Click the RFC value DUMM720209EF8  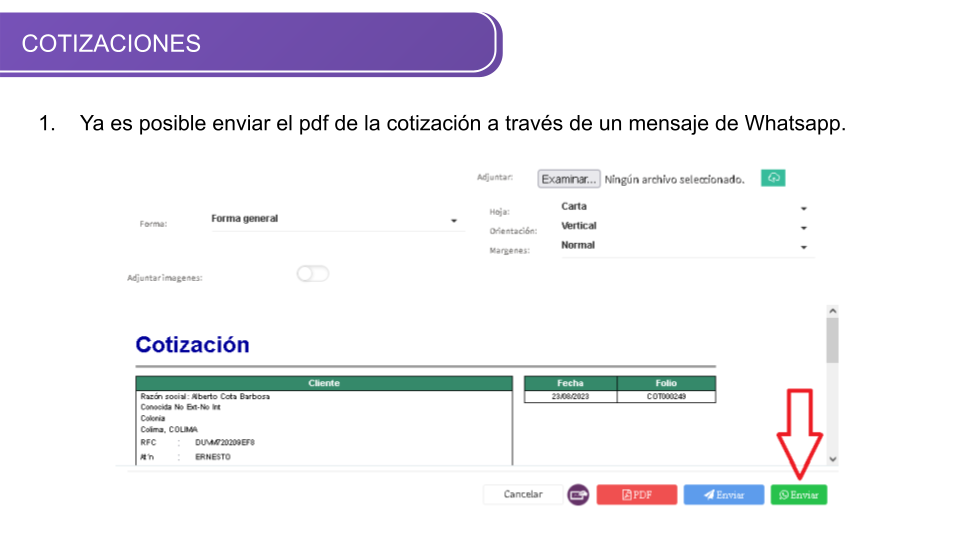tap(225, 443)
